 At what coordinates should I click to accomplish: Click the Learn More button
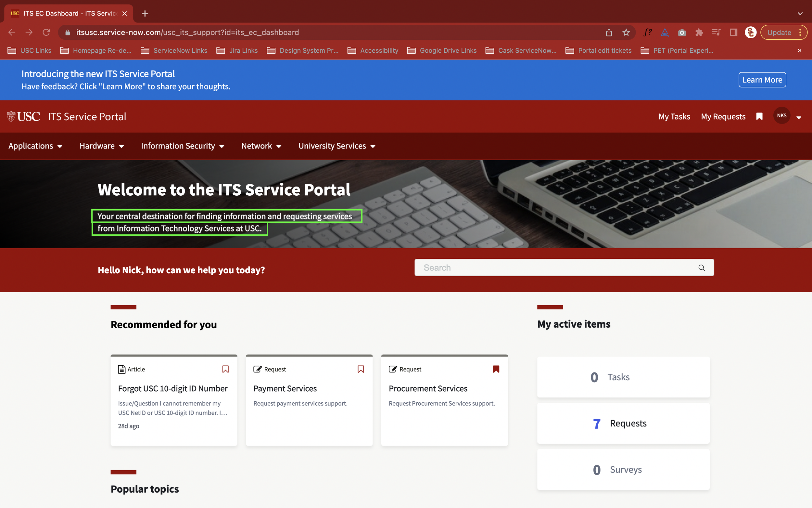(x=762, y=80)
